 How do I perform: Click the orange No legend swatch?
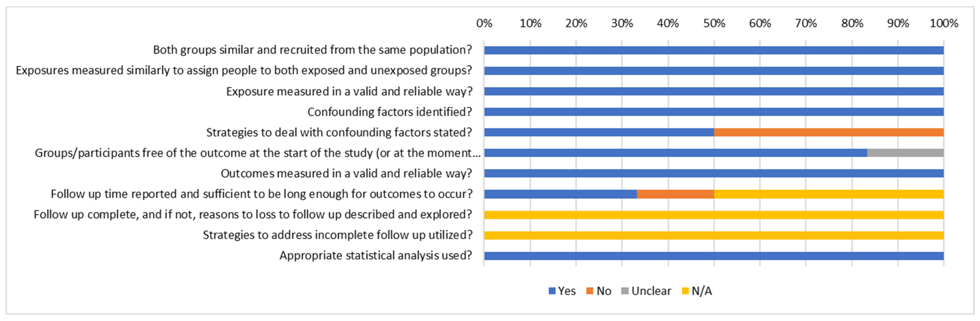pos(590,291)
